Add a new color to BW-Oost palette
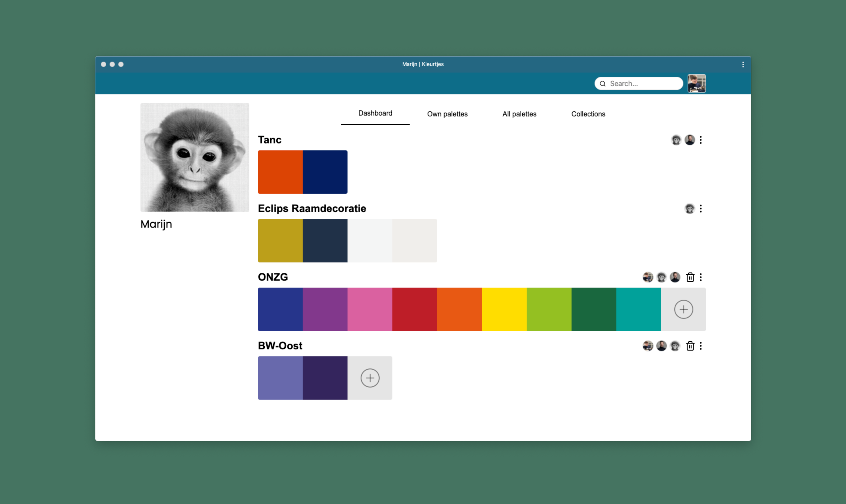The image size is (846, 504). pyautogui.click(x=370, y=378)
